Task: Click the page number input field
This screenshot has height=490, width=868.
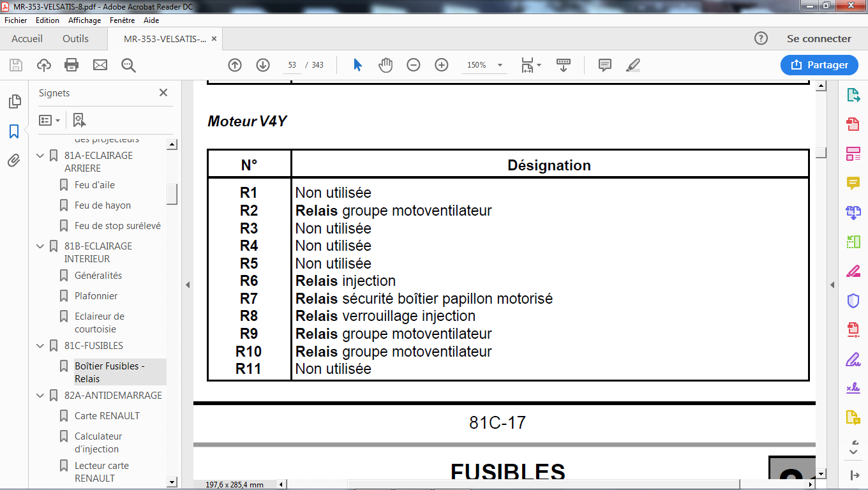Action: [x=292, y=65]
